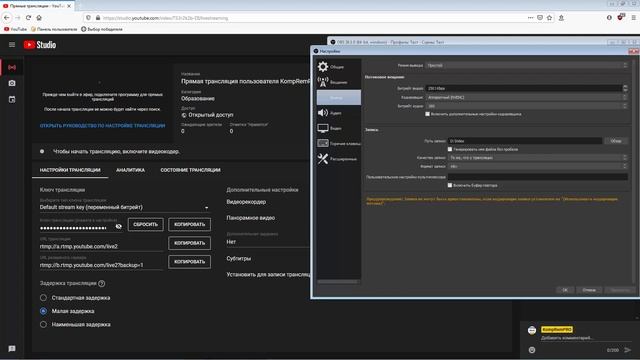Viewport: 640px width, 360px height.
Task: Open the recording quality dropdown
Action: click(538, 158)
